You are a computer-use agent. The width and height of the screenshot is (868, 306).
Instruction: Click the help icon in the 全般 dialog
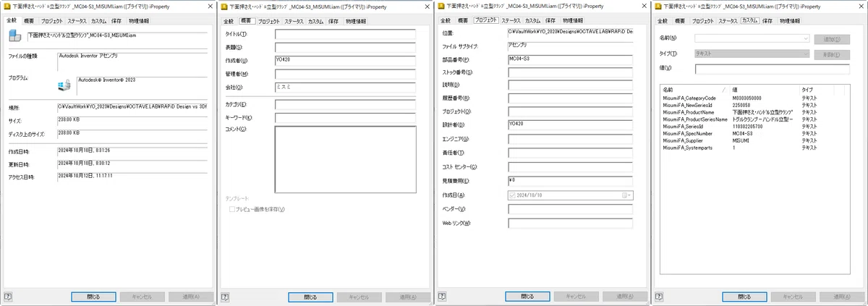8,296
